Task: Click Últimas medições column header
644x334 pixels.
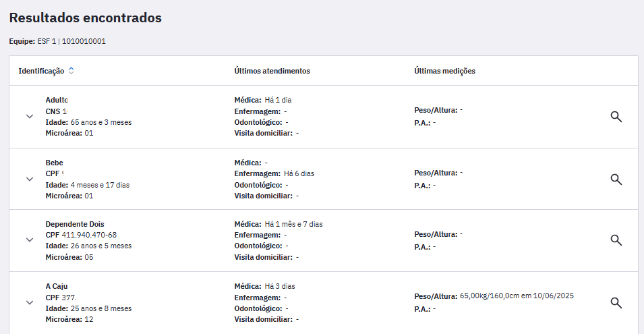Action: coord(444,71)
